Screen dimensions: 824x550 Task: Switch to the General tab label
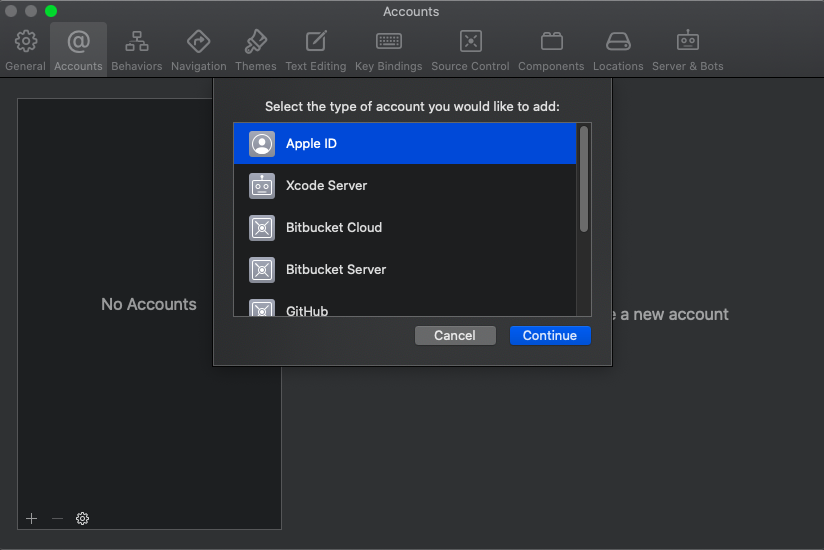point(26,66)
